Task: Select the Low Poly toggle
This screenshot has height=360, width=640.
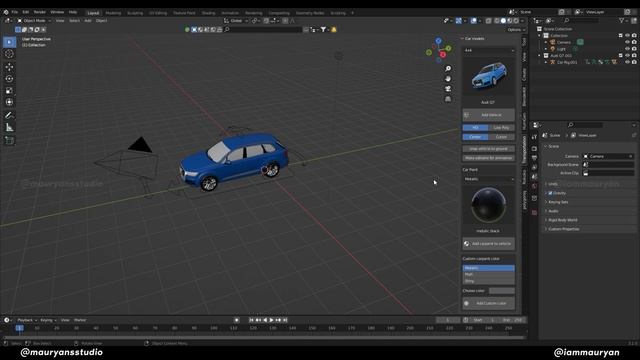Action: pyautogui.click(x=502, y=128)
